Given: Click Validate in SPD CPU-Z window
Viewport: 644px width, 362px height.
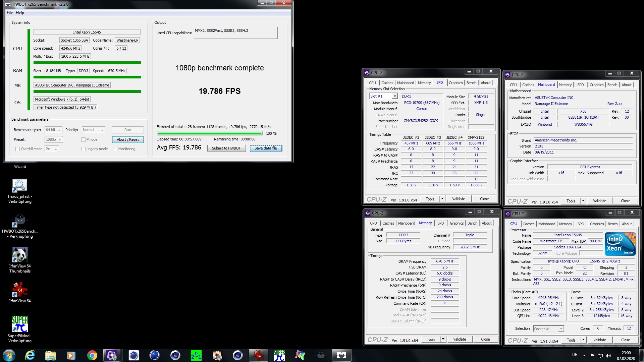Looking at the screenshot, I should tap(458, 199).
